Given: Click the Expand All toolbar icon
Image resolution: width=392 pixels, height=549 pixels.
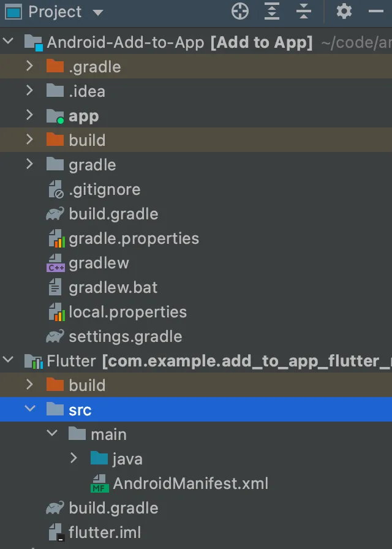Looking at the screenshot, I should (x=271, y=12).
